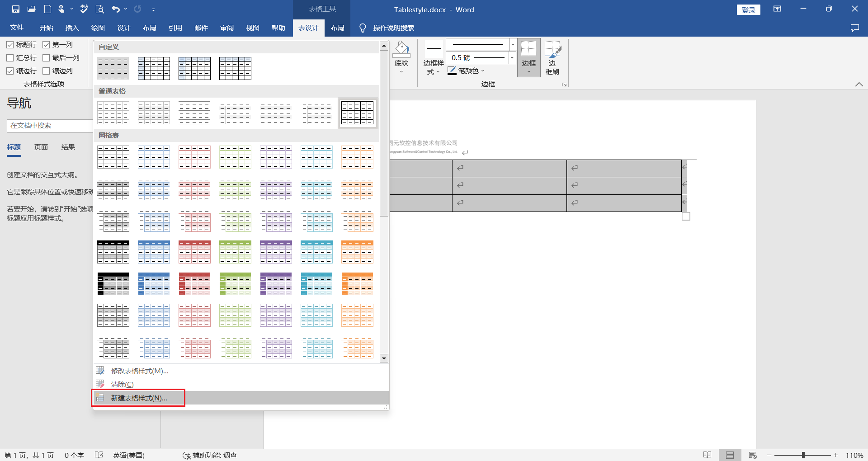
Task: Enable the 汇总行 total row checkbox
Action: point(10,58)
